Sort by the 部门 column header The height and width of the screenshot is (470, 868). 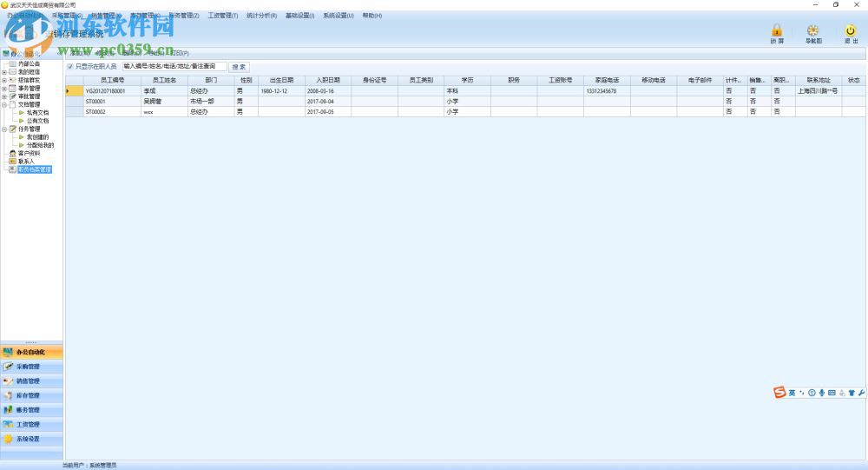coord(211,81)
